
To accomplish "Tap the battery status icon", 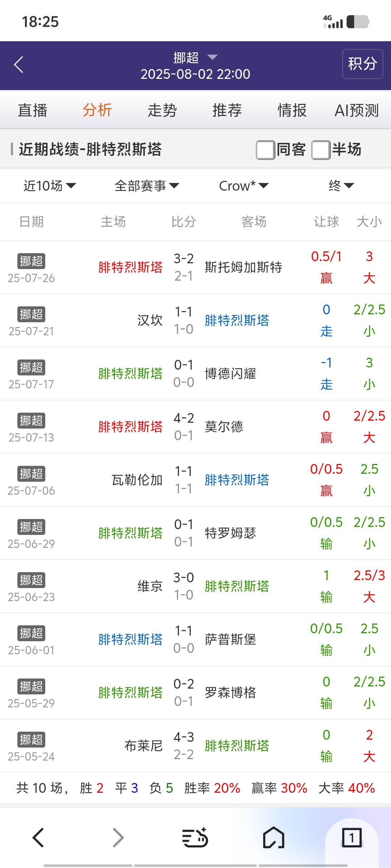I will [x=358, y=22].
